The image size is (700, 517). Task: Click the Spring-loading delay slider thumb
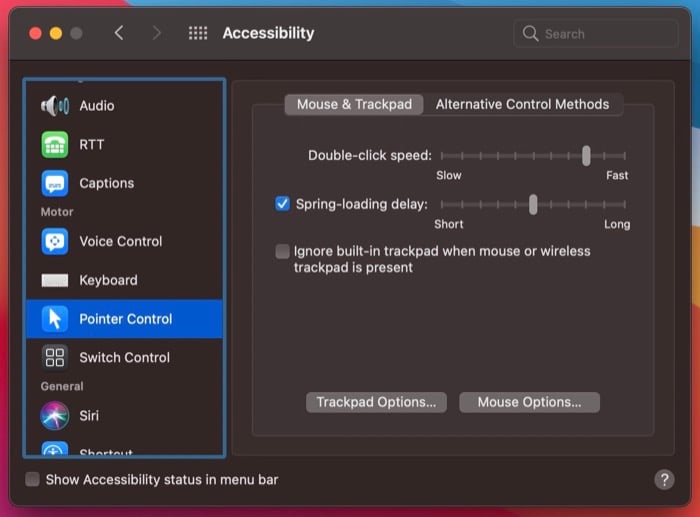[533, 205]
